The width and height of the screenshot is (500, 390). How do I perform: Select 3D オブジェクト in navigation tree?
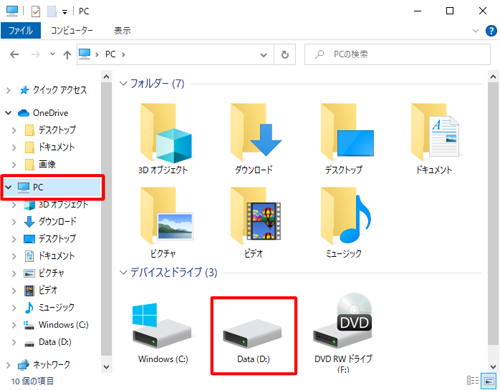[63, 204]
